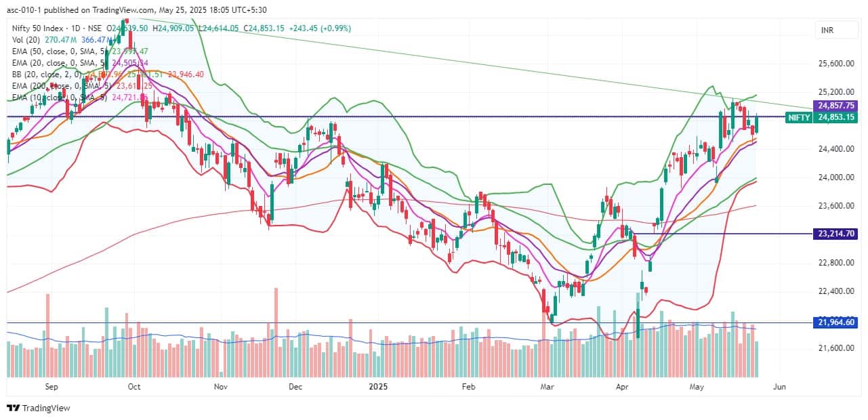868x420 pixels.
Task: Click the 24,000.00 price axis label
Action: 836,177
